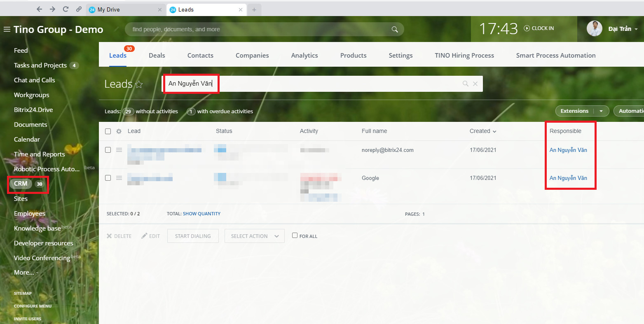This screenshot has width=644, height=324.
Task: Expand the More... sidebar menu
Action: click(26, 273)
